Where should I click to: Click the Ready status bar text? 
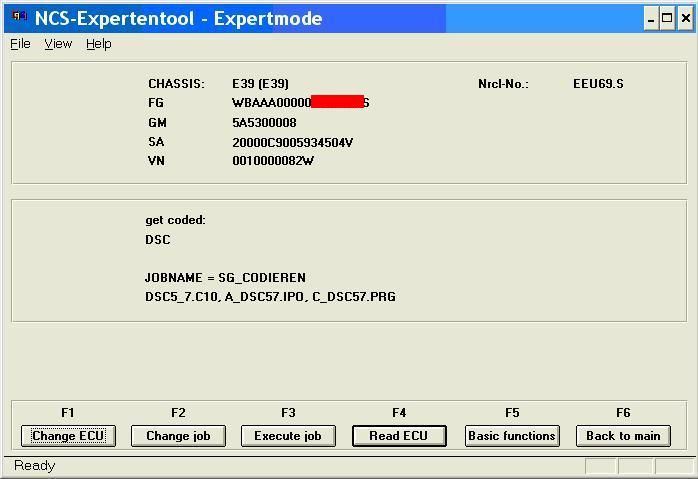(x=34, y=466)
